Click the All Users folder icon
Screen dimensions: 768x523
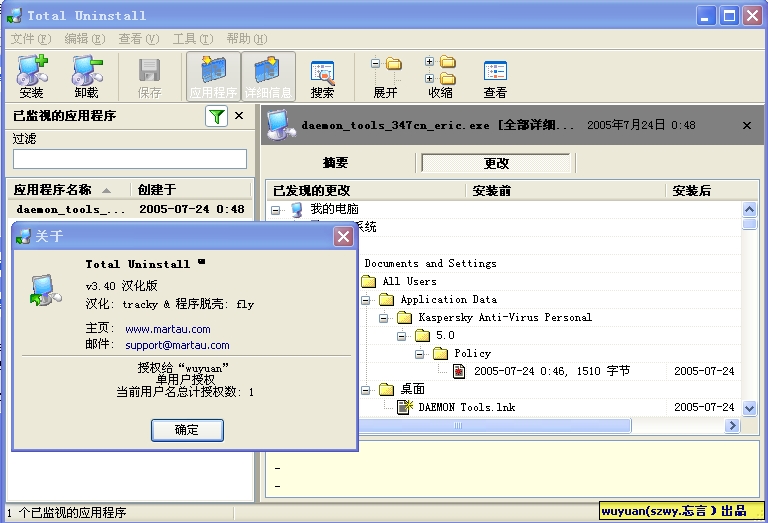[368, 282]
